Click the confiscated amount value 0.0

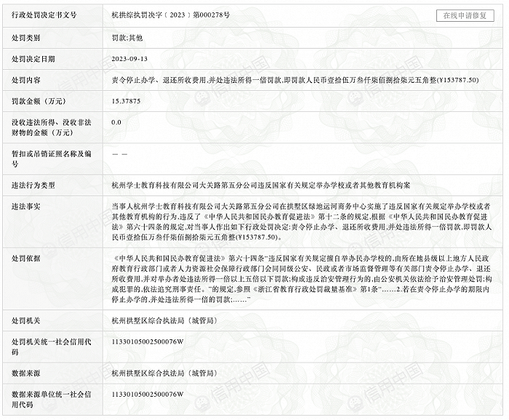point(116,123)
